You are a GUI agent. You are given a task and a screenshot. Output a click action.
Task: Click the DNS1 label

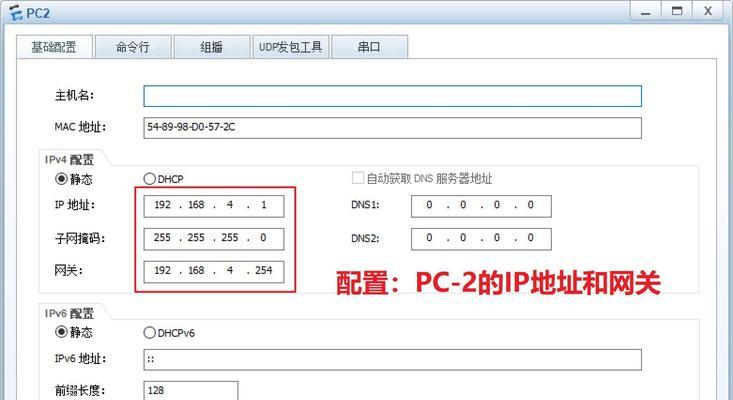(x=365, y=205)
